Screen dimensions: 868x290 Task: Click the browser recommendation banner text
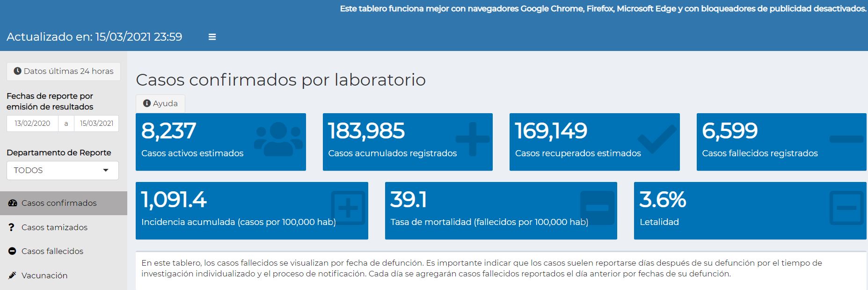603,9
